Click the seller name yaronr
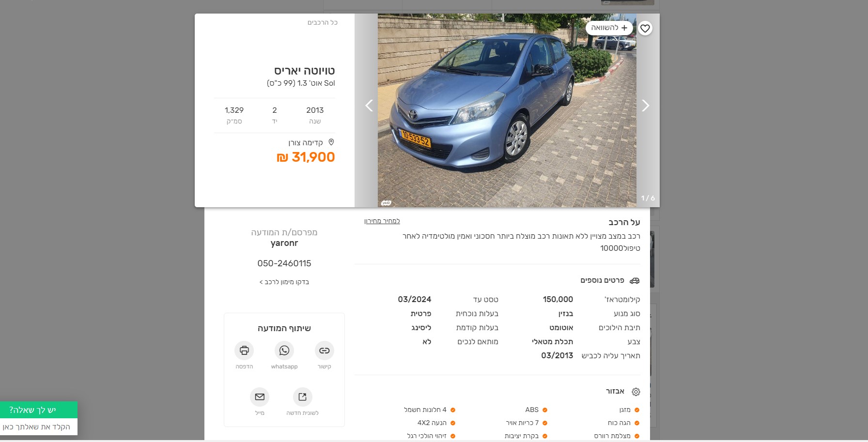This screenshot has width=868, height=442. tap(284, 243)
